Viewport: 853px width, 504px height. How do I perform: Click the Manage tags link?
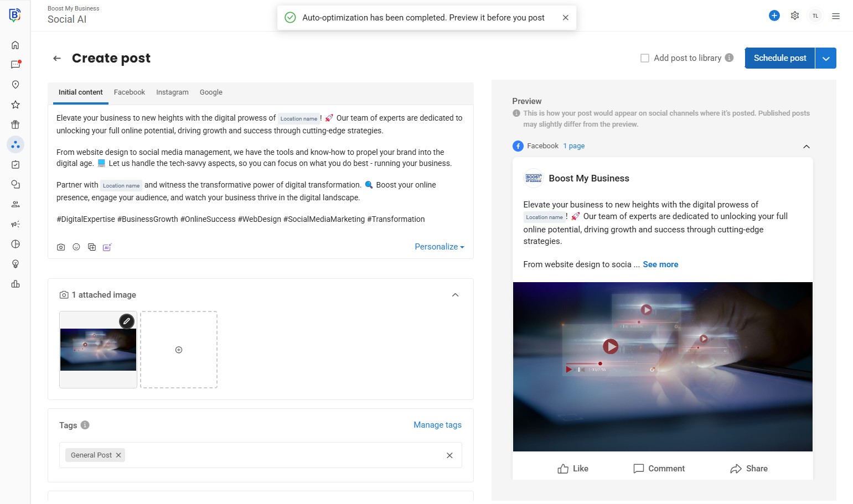pyautogui.click(x=437, y=425)
